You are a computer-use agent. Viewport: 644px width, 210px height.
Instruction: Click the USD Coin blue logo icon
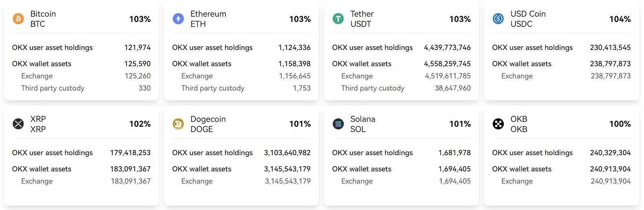click(x=498, y=19)
